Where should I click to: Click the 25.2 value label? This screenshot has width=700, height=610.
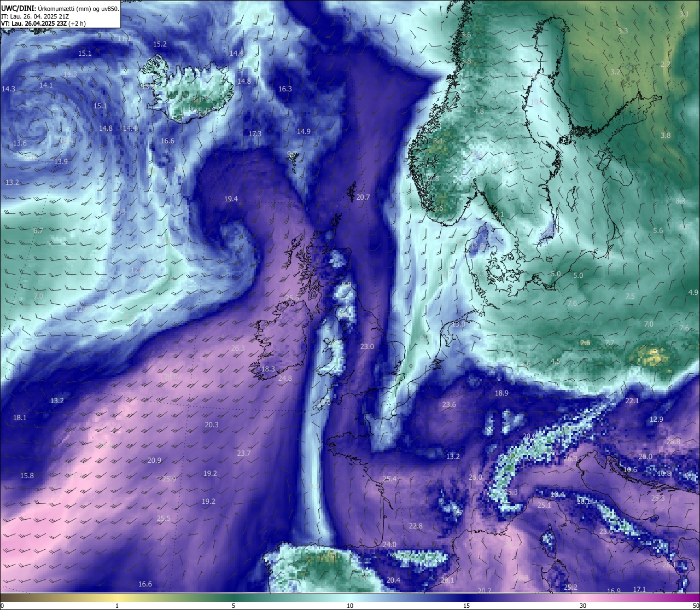click(x=570, y=587)
